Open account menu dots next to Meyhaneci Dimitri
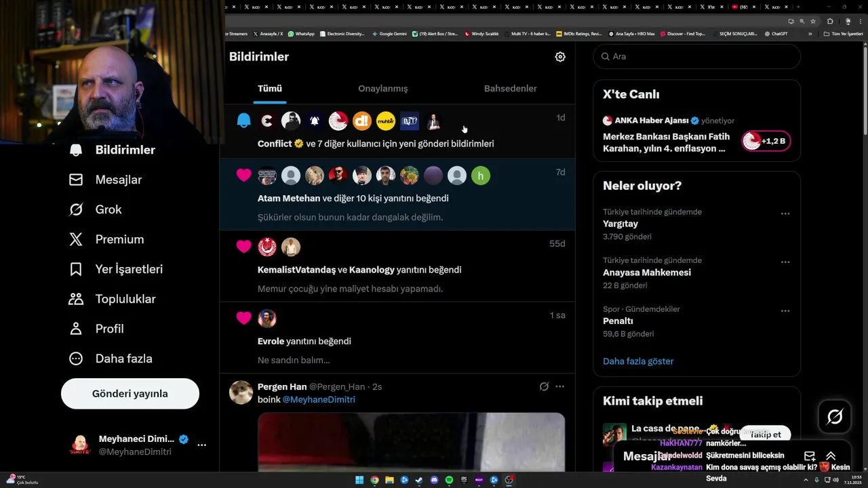This screenshot has height=488, width=868. click(201, 445)
